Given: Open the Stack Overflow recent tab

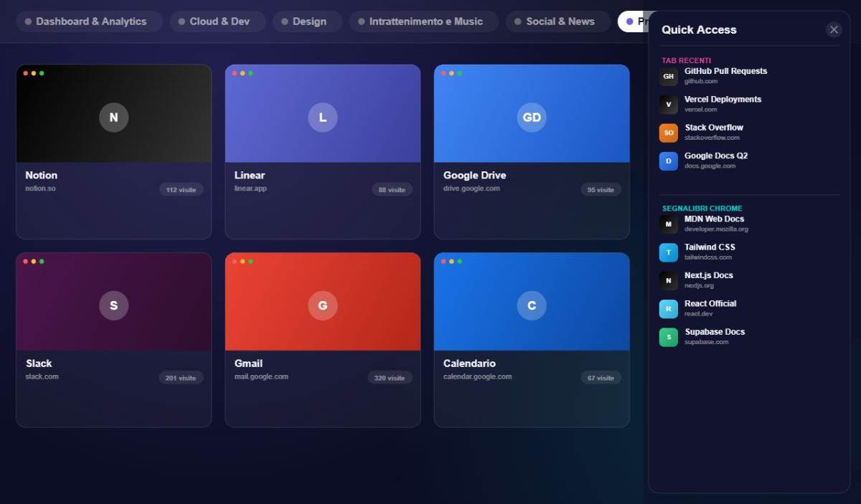Looking at the screenshot, I should click(749, 133).
